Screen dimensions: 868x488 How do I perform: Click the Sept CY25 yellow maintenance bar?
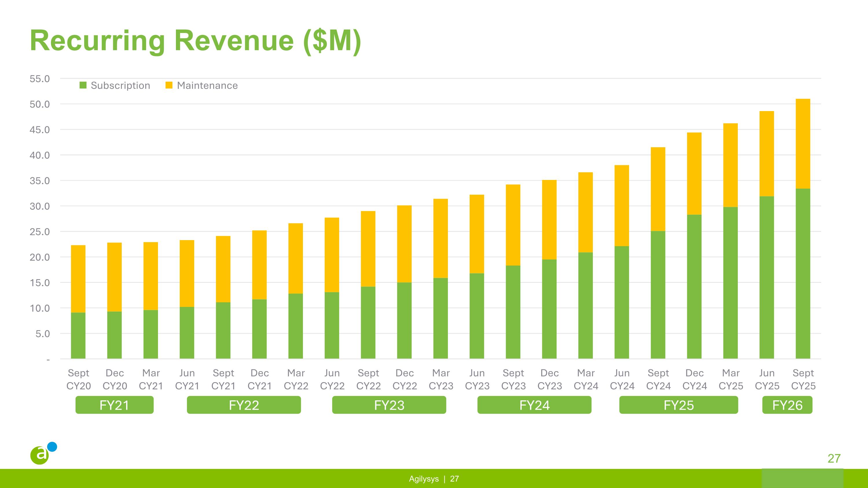(803, 143)
